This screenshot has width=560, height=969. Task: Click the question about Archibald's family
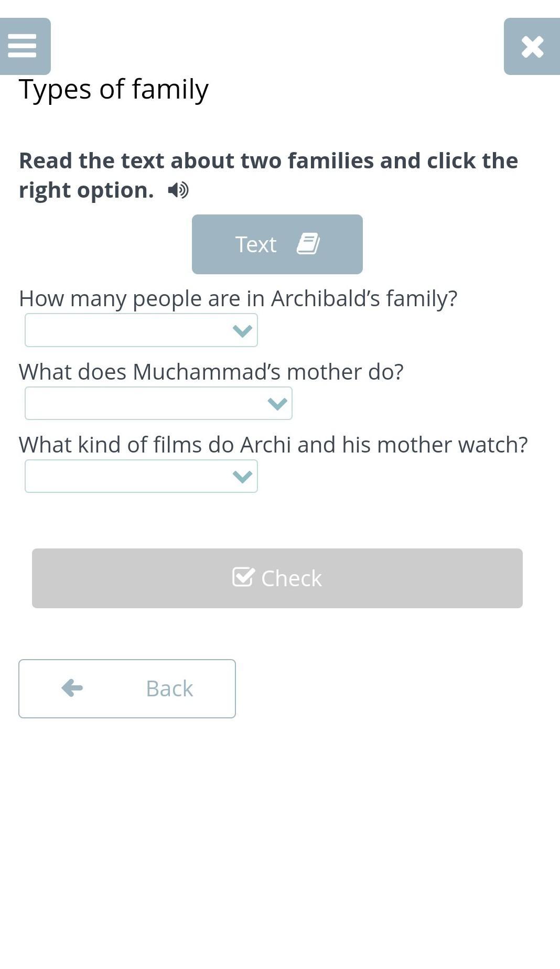[x=238, y=298]
